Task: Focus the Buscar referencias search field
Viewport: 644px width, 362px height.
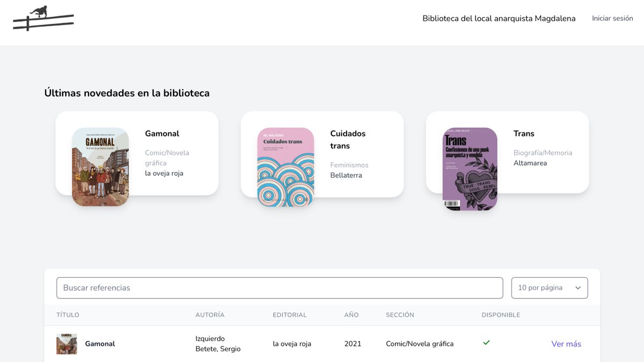Action: [x=280, y=288]
